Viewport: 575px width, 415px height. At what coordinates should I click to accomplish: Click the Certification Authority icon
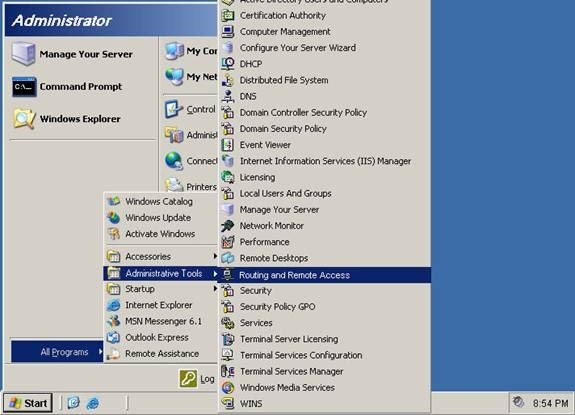coord(228,15)
